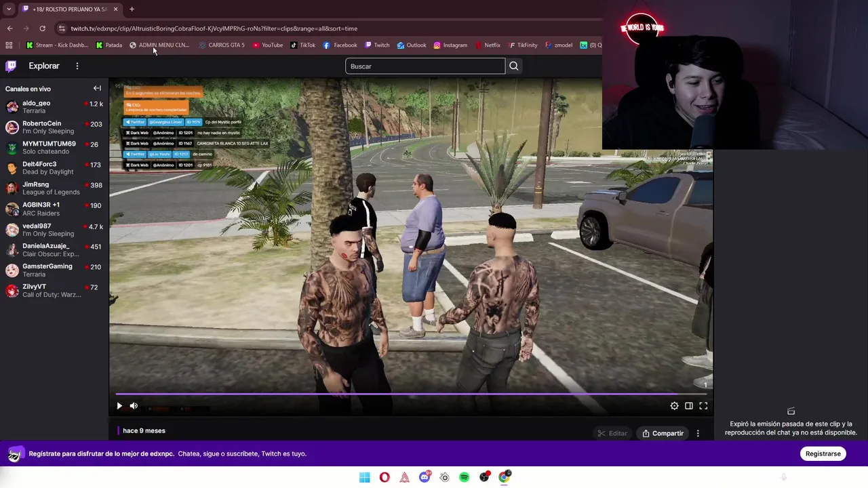Click the Editar clip button
Screen dimensions: 868x488
612,433
